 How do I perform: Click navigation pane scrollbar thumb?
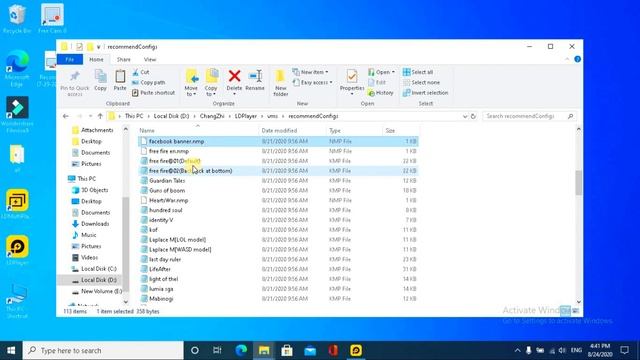[x=126, y=244]
